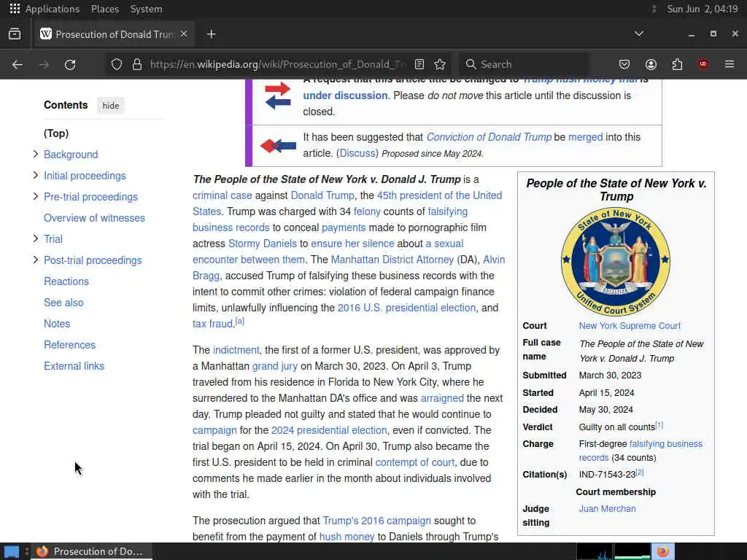Open the Firefox account icon

click(x=651, y=64)
